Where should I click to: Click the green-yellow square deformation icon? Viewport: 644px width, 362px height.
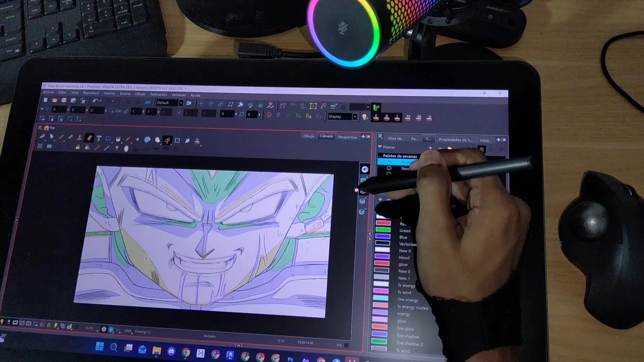[313, 106]
